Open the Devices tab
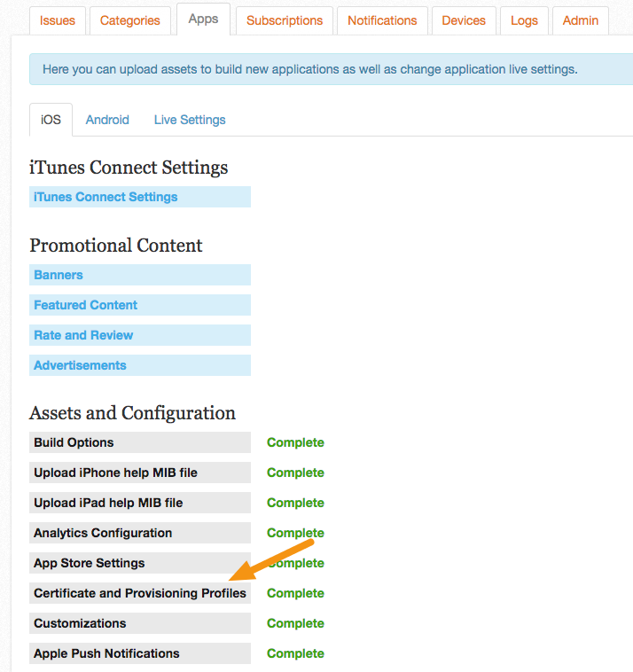633x672 pixels. 464,20
